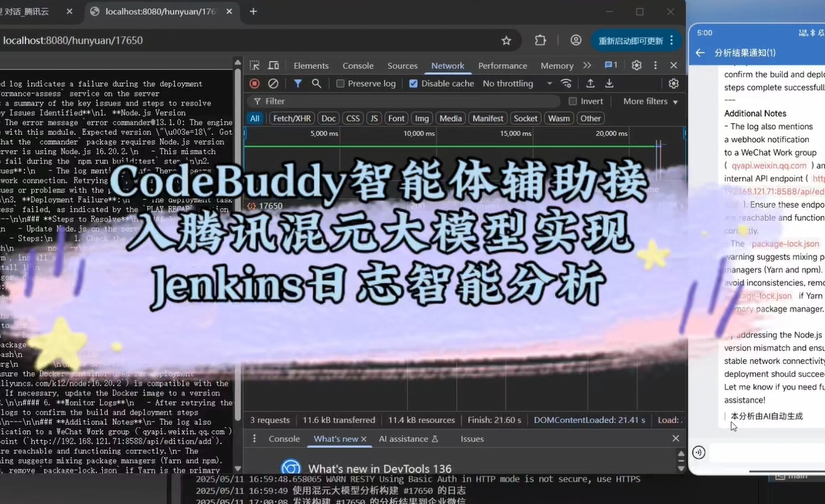Open qyapi.weixin.qq.com link in phone chat

coord(769,165)
